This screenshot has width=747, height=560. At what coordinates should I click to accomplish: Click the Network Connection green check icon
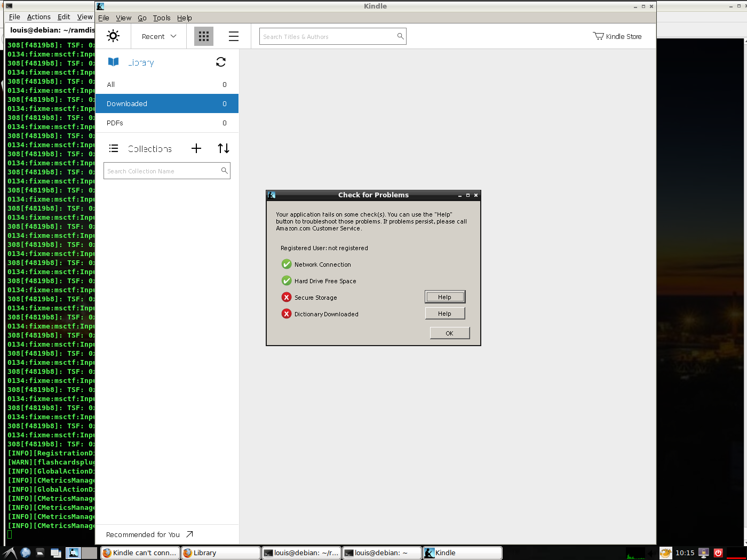[287, 264]
